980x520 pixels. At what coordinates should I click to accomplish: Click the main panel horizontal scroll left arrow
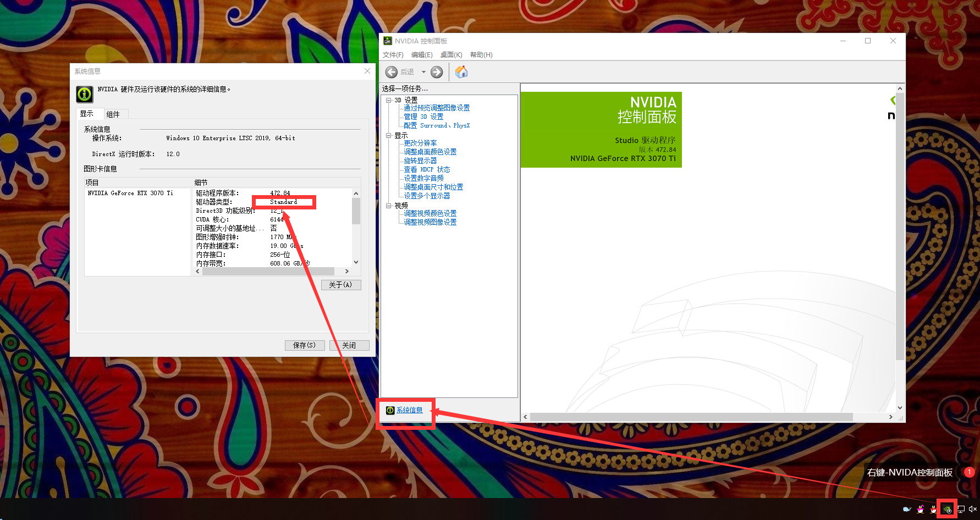click(525, 417)
